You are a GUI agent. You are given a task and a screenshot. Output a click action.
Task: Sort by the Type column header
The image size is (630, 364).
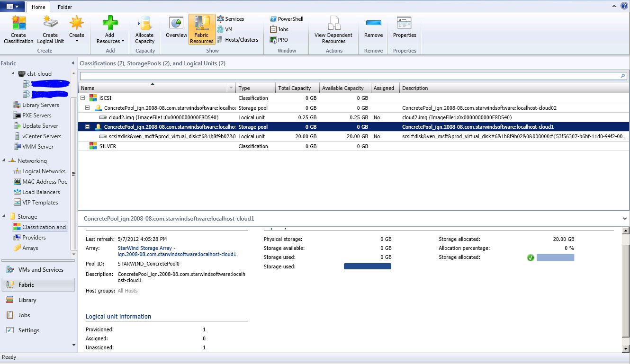pos(255,88)
